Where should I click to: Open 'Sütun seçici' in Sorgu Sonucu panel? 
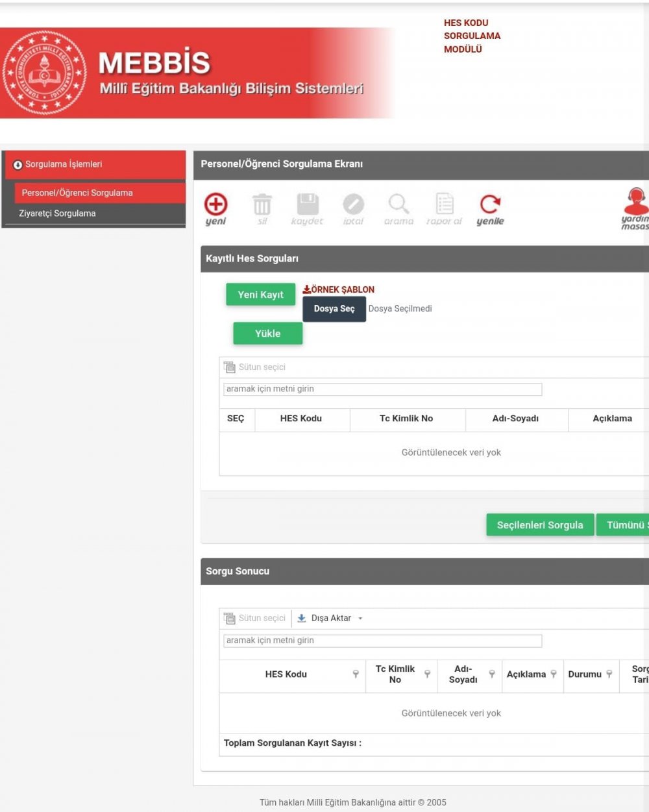[255, 619]
